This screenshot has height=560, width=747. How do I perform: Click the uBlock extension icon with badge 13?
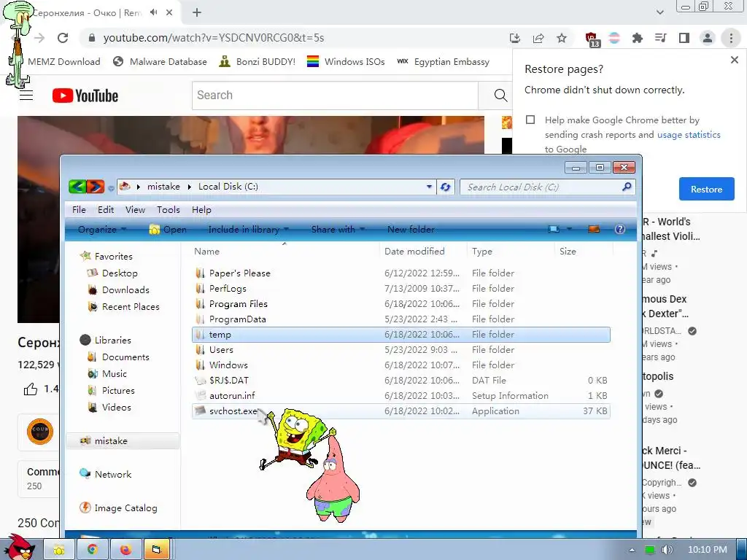tap(592, 39)
